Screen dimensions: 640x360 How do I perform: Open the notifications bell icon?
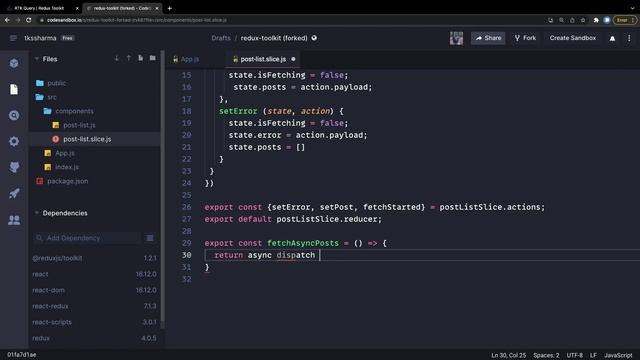[612, 38]
